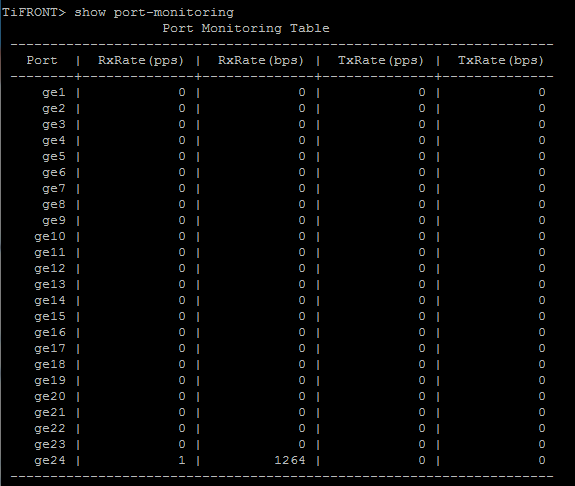Select the 'ge13' port label
The height and width of the screenshot is (486, 575).
coord(50,285)
